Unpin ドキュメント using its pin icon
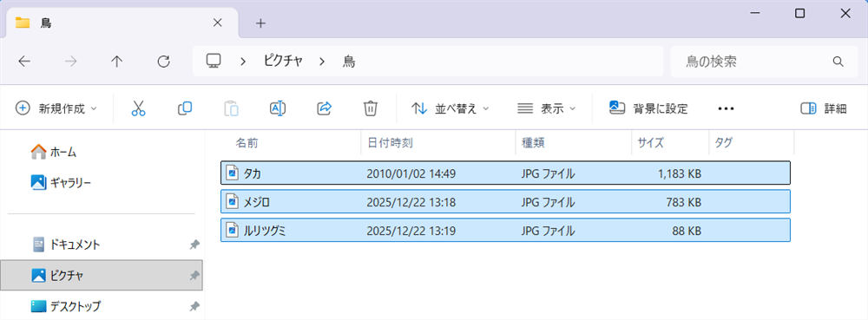The height and width of the screenshot is (320, 868). point(194,245)
